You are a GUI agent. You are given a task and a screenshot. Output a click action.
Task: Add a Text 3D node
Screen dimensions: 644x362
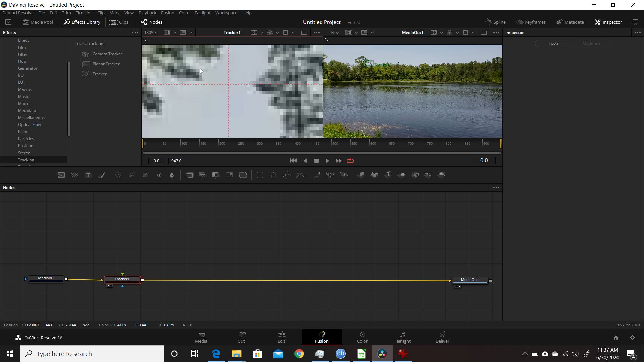[388, 175]
